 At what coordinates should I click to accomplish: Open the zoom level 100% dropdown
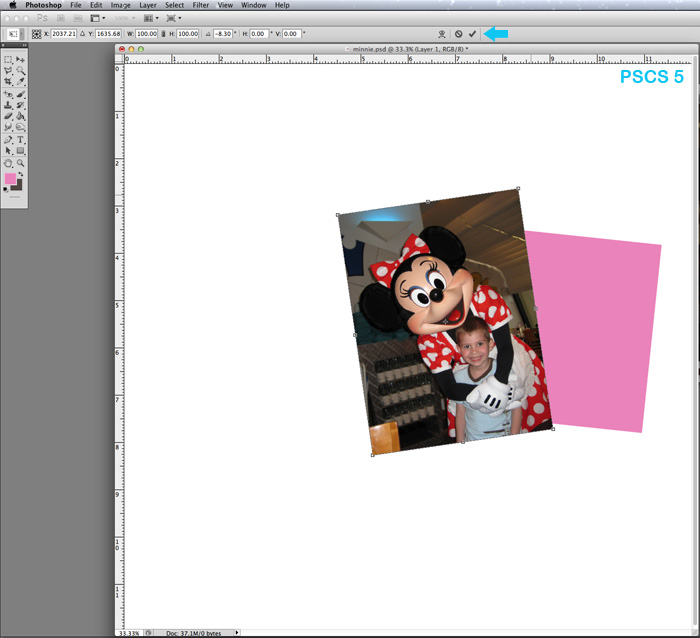point(125,18)
